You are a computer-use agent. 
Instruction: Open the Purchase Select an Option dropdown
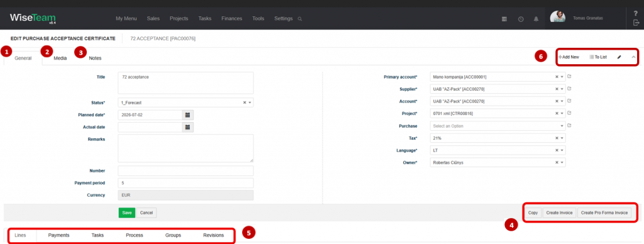(498, 126)
